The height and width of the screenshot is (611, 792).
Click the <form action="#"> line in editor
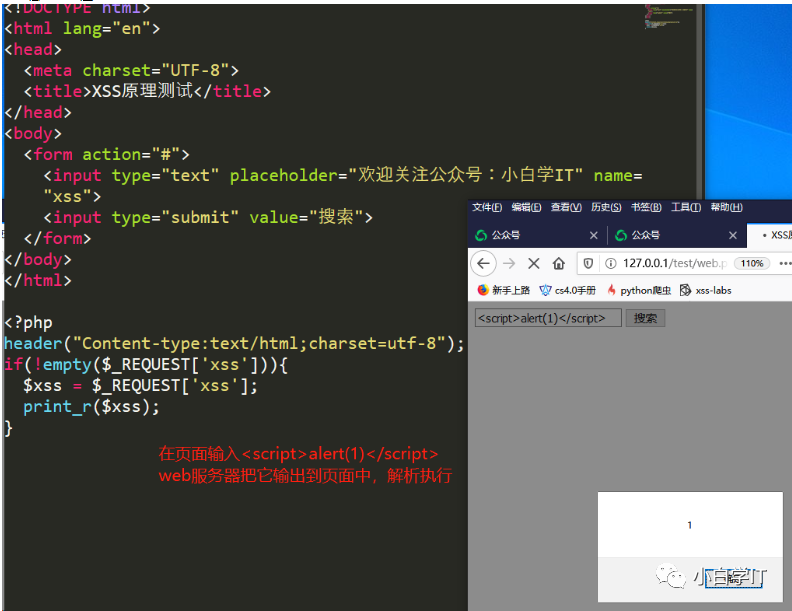[106, 154]
